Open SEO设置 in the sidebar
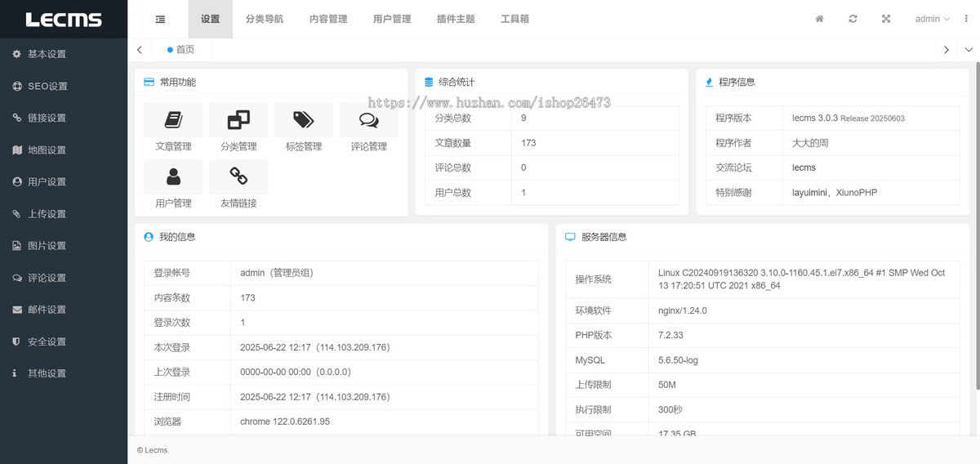 pos(64,86)
